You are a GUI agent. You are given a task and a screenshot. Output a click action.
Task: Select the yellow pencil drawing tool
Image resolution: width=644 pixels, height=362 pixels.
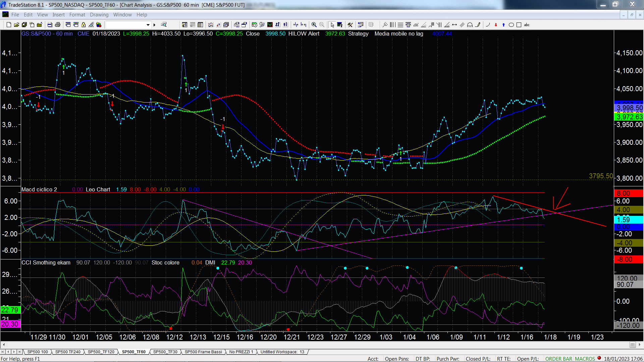(x=478, y=25)
